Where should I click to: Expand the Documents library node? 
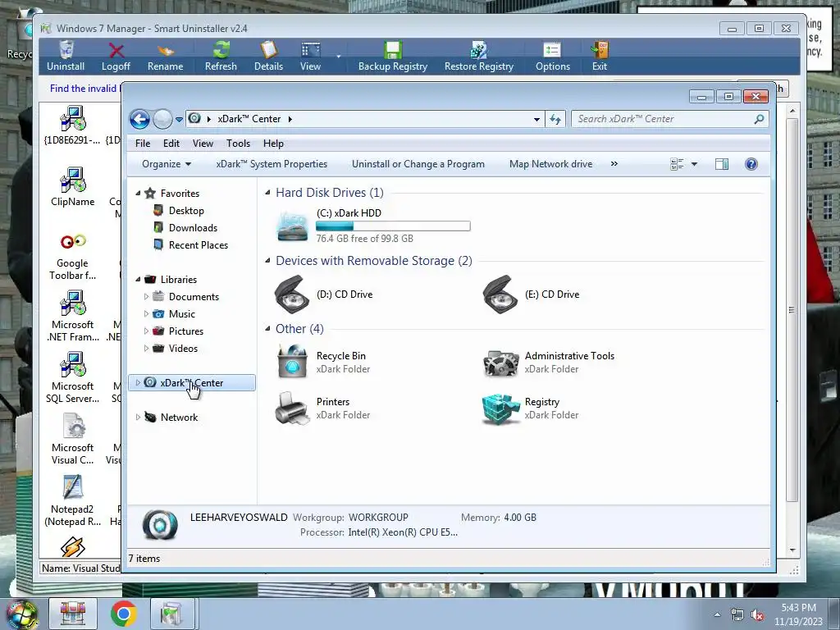click(146, 297)
